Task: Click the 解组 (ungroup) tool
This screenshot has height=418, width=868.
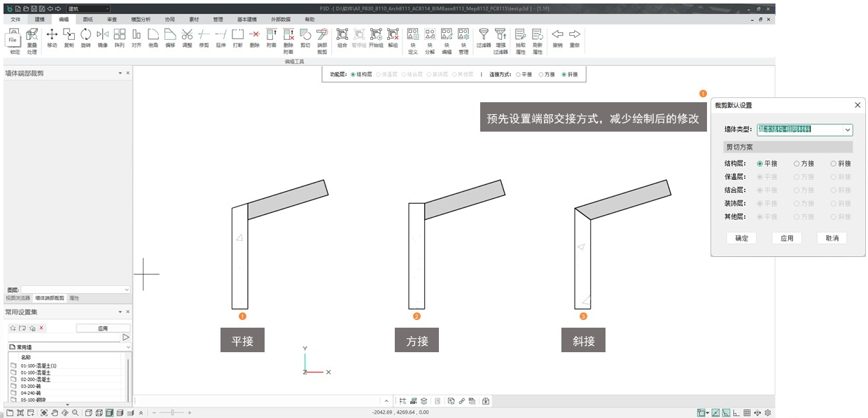Action: (x=393, y=39)
